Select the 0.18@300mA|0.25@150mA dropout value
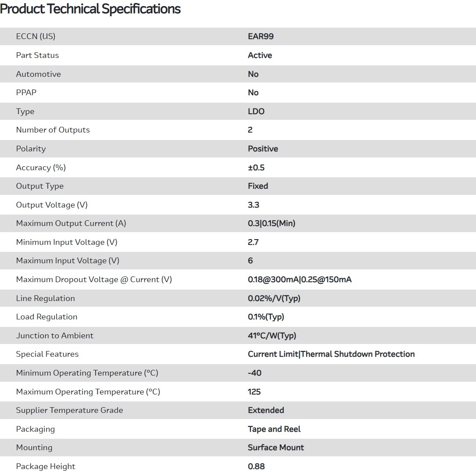Screen dimensions: 476x473 coord(300,279)
